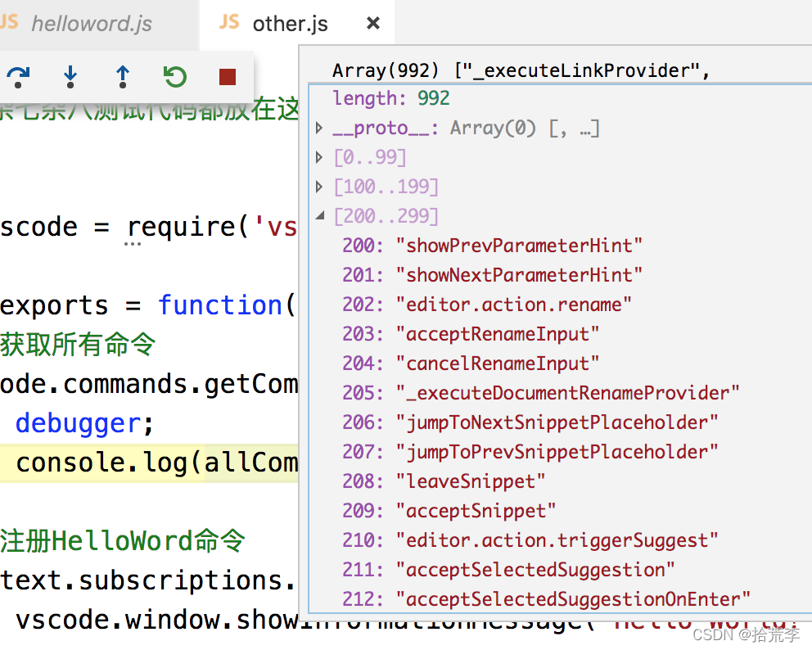
Task: Collapse the [200..299] range
Action: pos(320,215)
